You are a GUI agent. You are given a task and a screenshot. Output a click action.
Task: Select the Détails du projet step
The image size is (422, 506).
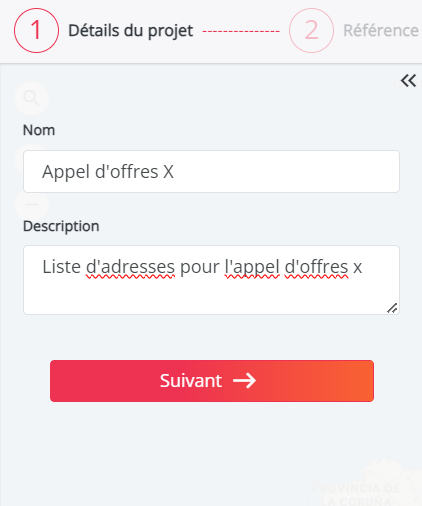coord(131,31)
